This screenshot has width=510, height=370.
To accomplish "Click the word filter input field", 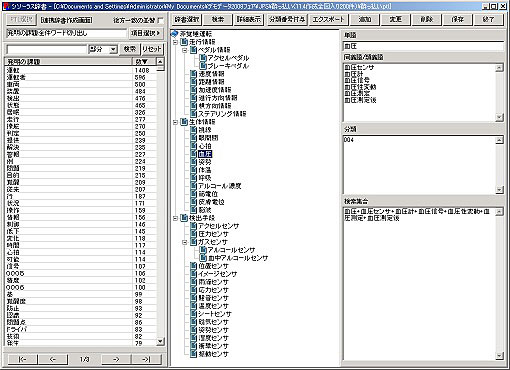I will pos(47,49).
